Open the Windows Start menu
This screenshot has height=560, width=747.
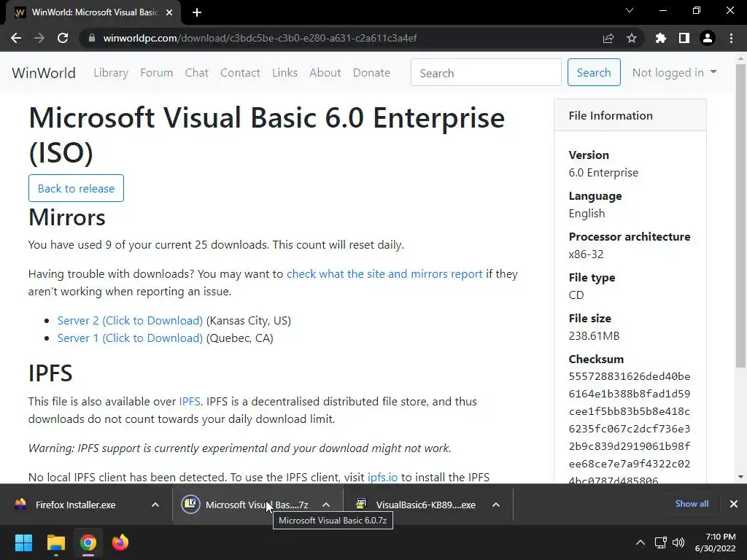23,542
